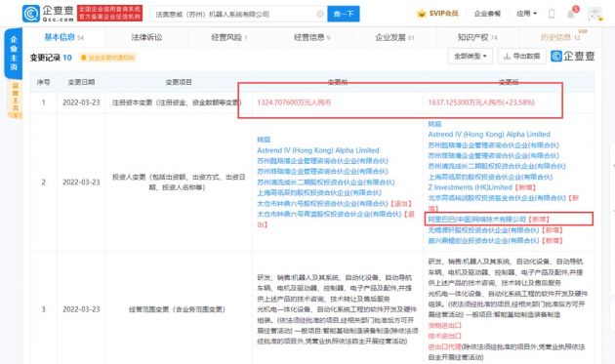Screen dimensions: 615x364
Task: Open the first Astrend IV (Hong Kong) Alpha Limited link
Action: tap(318, 150)
